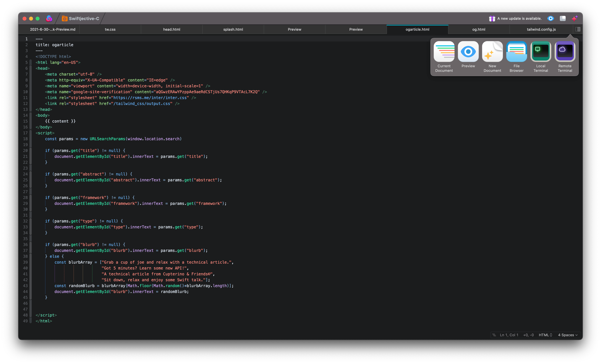This screenshot has width=601, height=364.
Task: Click the 'A new update is available' notice
Action: (520, 18)
